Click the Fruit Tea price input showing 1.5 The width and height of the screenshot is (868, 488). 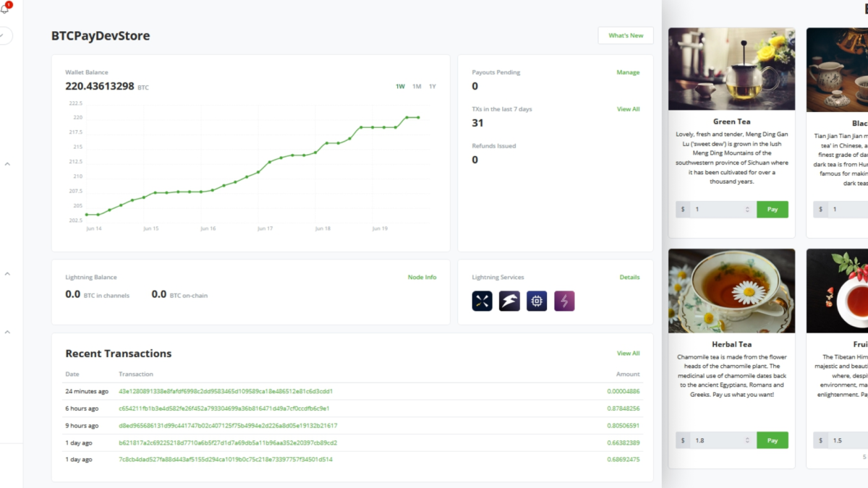point(848,440)
